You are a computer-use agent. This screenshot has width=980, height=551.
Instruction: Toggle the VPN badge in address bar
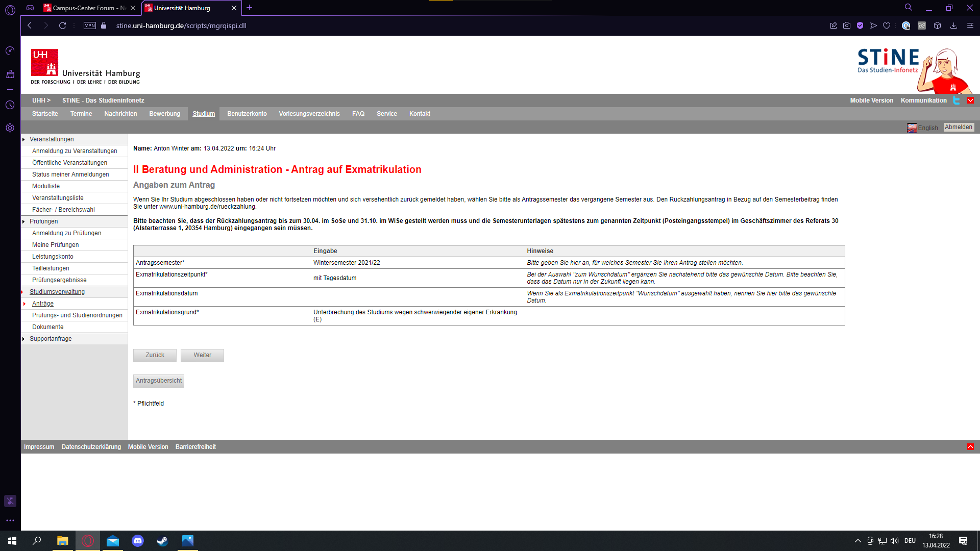(90, 26)
